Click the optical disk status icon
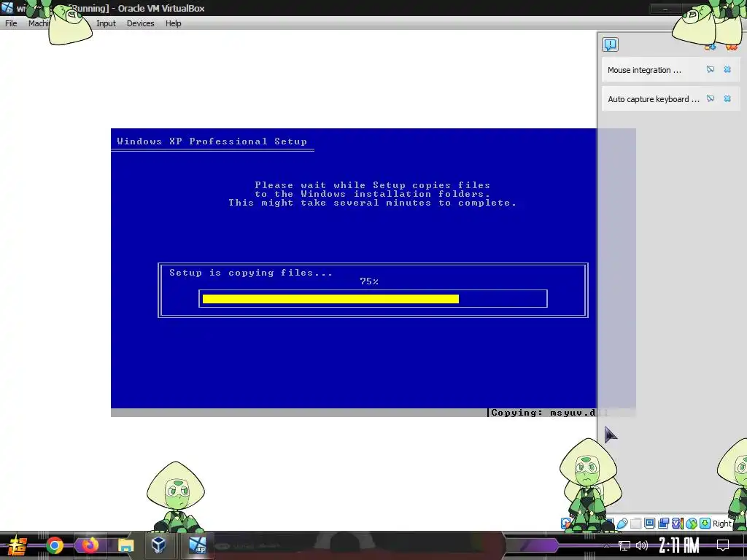Screen dimensions: 747x560 (x=566, y=524)
